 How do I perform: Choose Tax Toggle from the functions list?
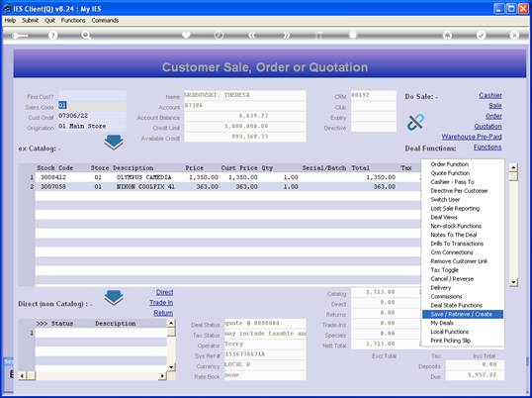[444, 270]
